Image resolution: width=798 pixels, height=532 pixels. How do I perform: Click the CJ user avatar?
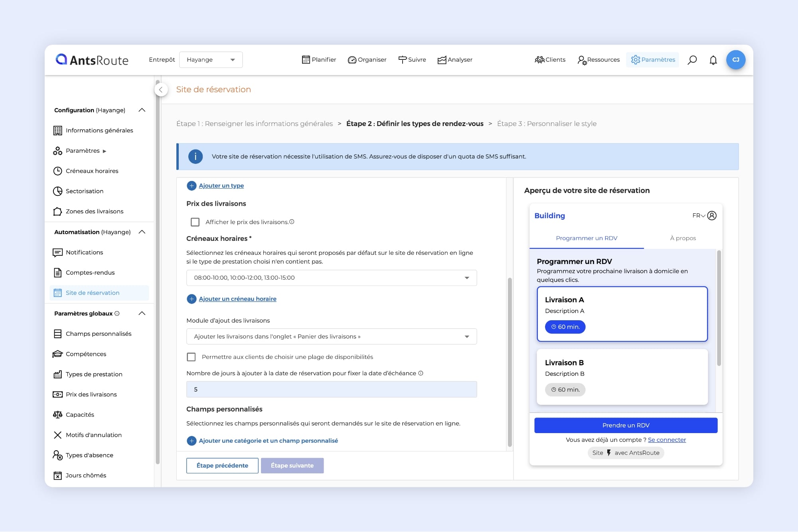click(735, 60)
